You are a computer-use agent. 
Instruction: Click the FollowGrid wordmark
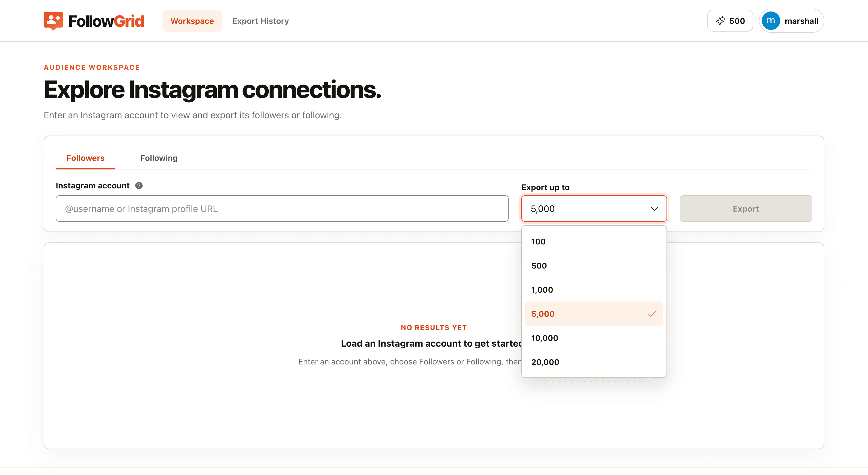(106, 21)
